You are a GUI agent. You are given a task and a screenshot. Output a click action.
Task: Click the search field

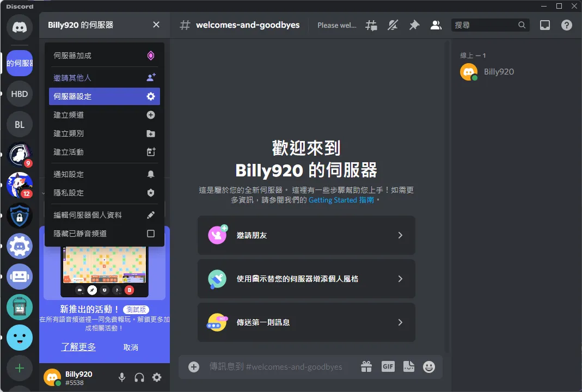click(490, 25)
